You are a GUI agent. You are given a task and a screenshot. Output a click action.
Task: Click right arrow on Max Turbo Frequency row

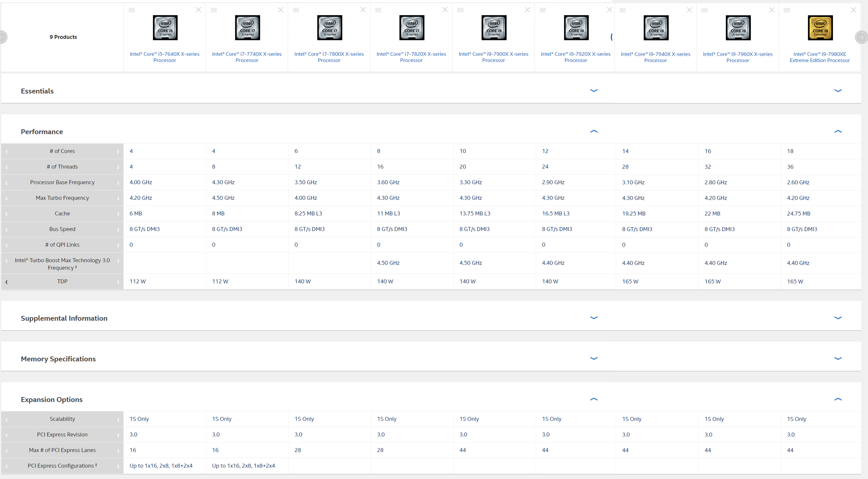[x=118, y=198]
